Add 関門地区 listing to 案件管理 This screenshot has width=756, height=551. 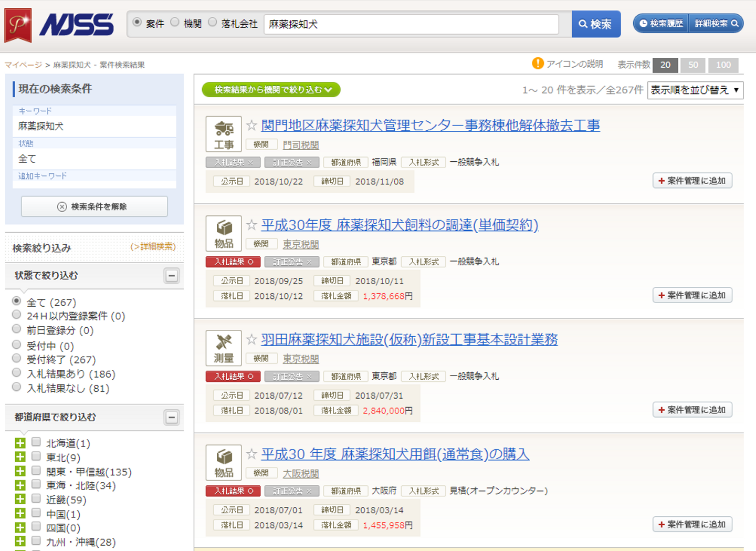pyautogui.click(x=692, y=181)
